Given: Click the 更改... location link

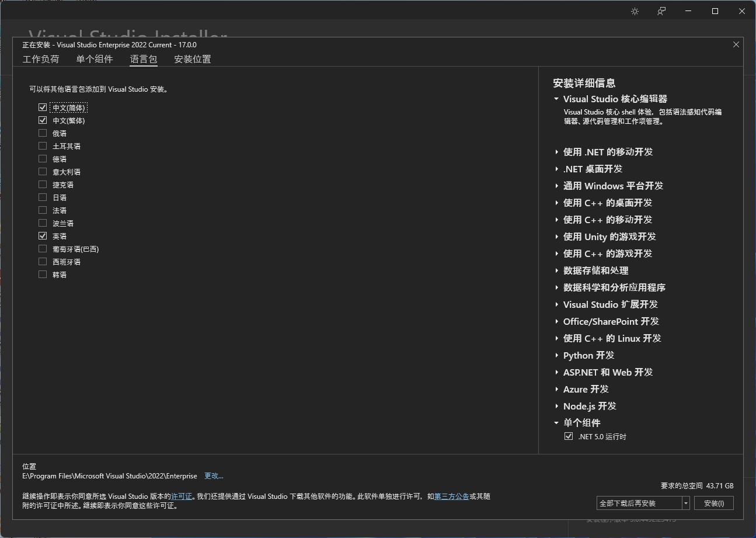Looking at the screenshot, I should coord(214,476).
